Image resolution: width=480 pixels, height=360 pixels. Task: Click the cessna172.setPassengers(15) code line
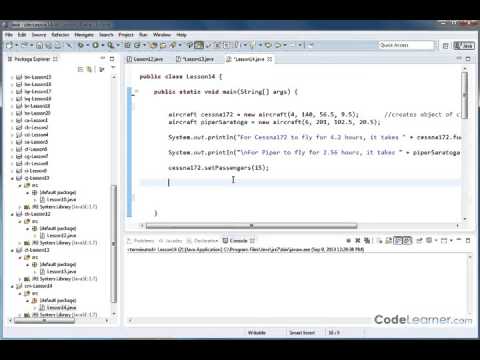click(218, 168)
